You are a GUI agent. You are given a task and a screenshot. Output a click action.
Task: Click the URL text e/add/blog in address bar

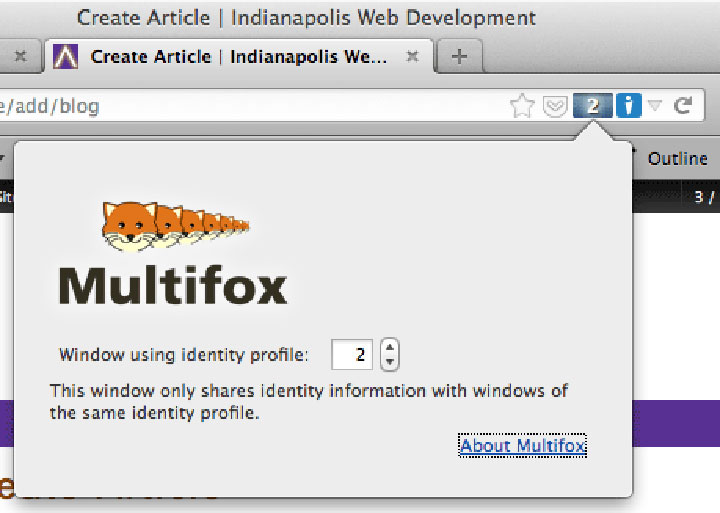point(50,106)
